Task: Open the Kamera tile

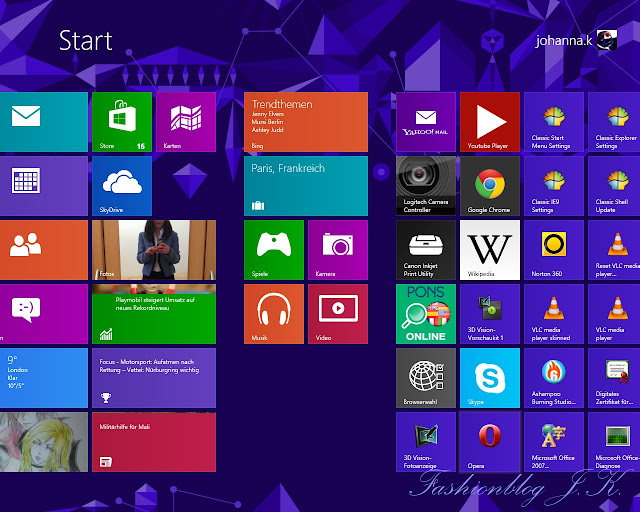Action: coord(338,250)
